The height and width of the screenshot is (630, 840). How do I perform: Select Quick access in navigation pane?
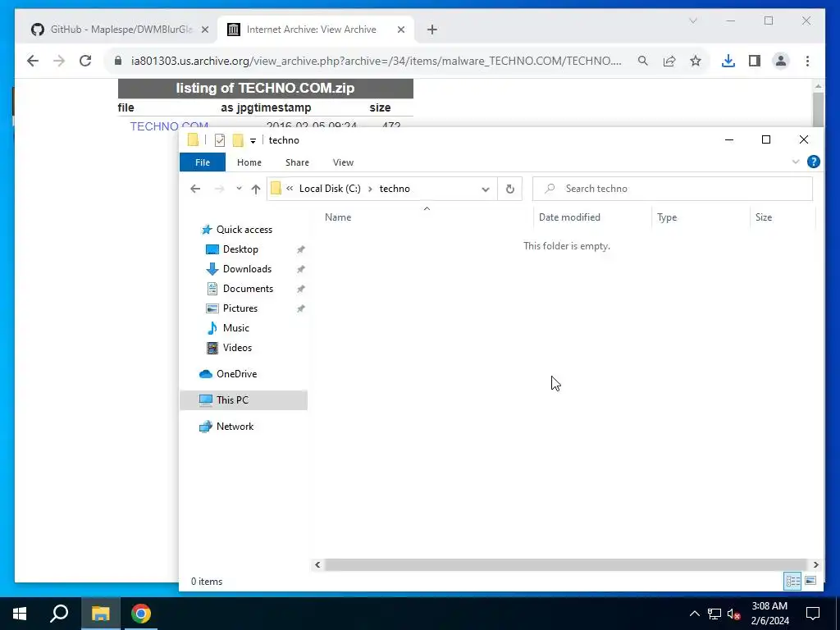click(244, 230)
